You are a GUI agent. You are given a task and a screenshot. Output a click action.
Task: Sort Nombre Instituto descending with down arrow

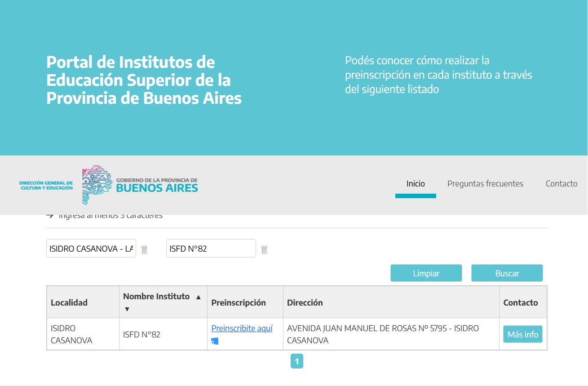coord(127,309)
